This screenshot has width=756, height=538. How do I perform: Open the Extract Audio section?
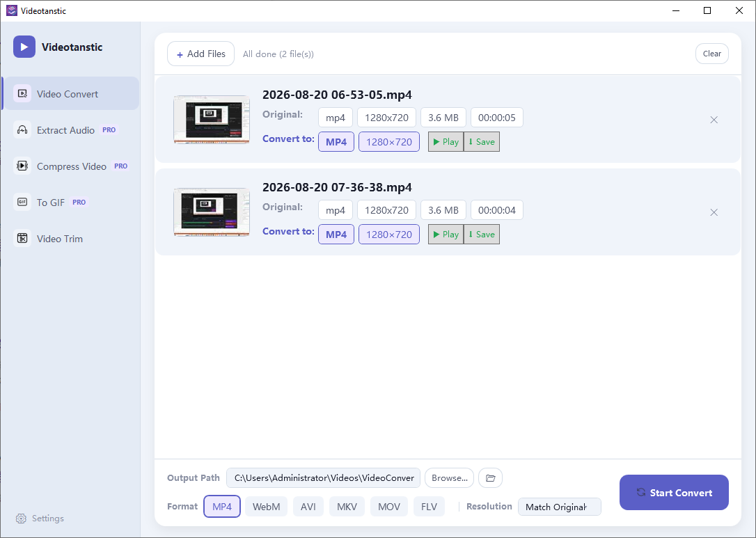click(x=71, y=129)
